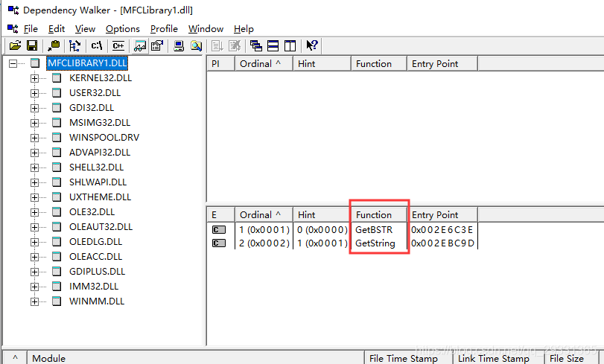Select the OLEACC.DLL tree item
Viewport: 604px width, 364px height.
point(95,257)
